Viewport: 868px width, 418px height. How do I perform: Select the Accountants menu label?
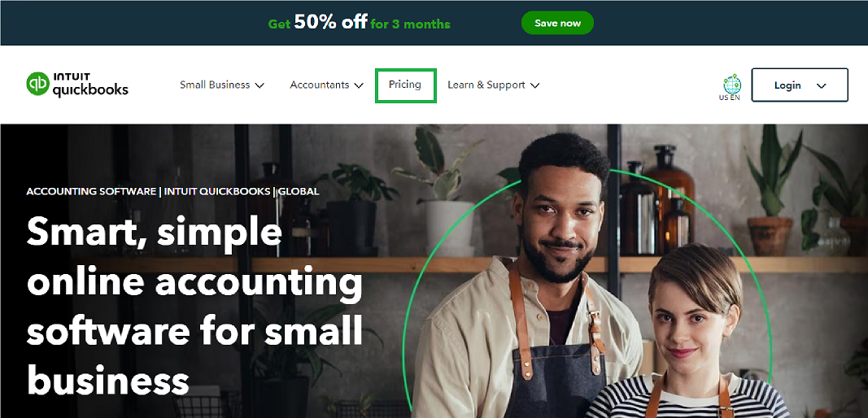tap(320, 85)
